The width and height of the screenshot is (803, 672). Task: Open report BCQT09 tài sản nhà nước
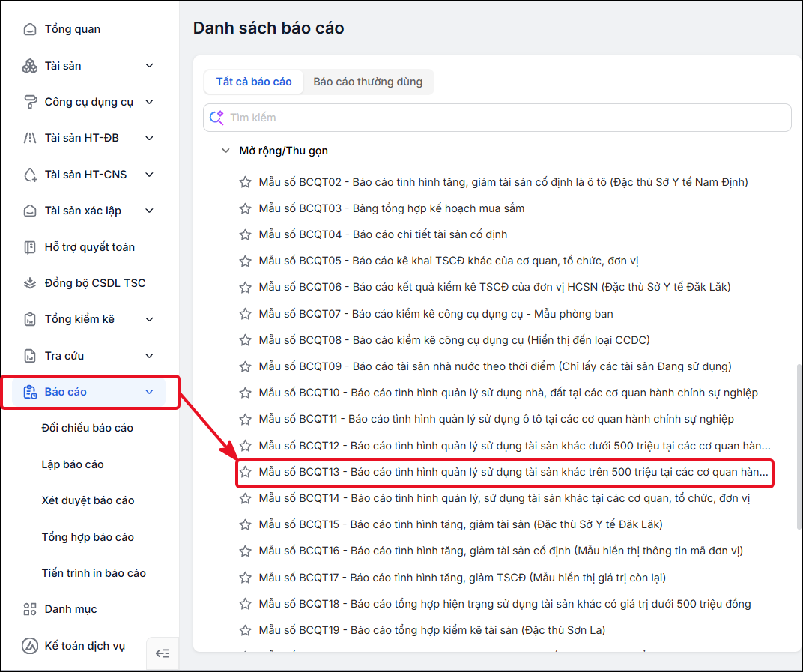pos(495,367)
